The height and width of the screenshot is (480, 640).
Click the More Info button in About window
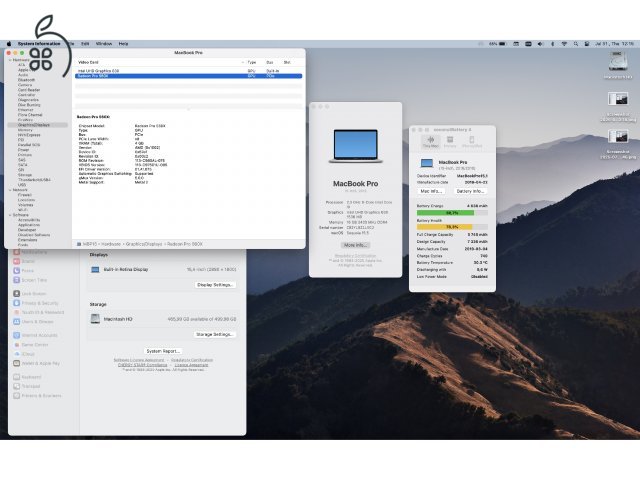tap(356, 245)
